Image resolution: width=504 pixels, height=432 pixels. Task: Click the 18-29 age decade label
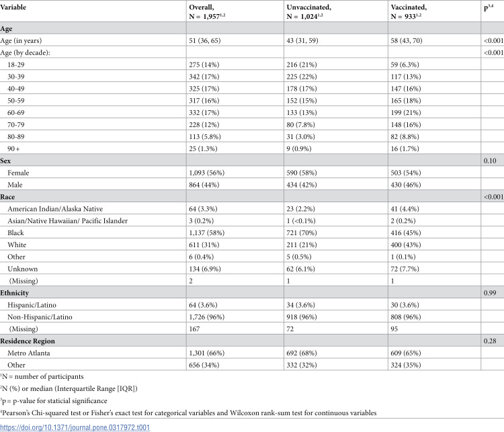[16, 64]
